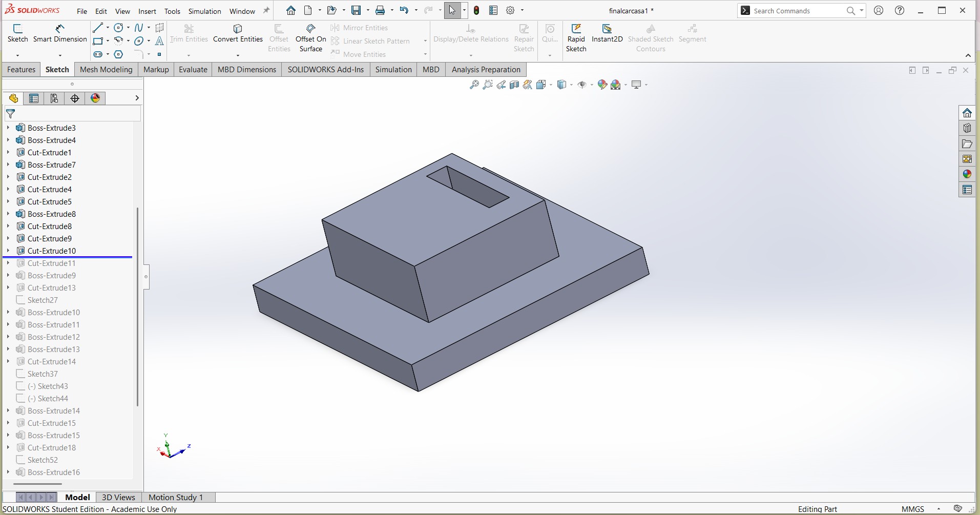Toggle Rapid Sketch mode
The image size is (980, 515).
click(x=576, y=38)
